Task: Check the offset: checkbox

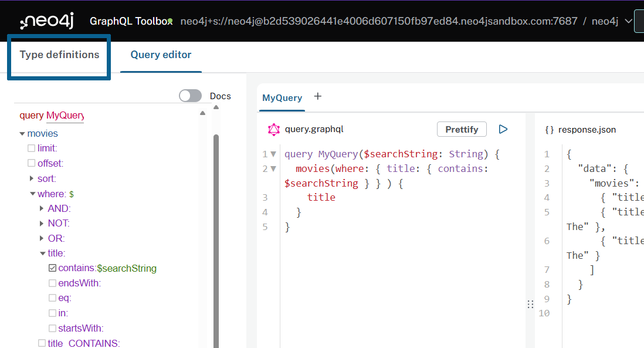Action: 31,163
